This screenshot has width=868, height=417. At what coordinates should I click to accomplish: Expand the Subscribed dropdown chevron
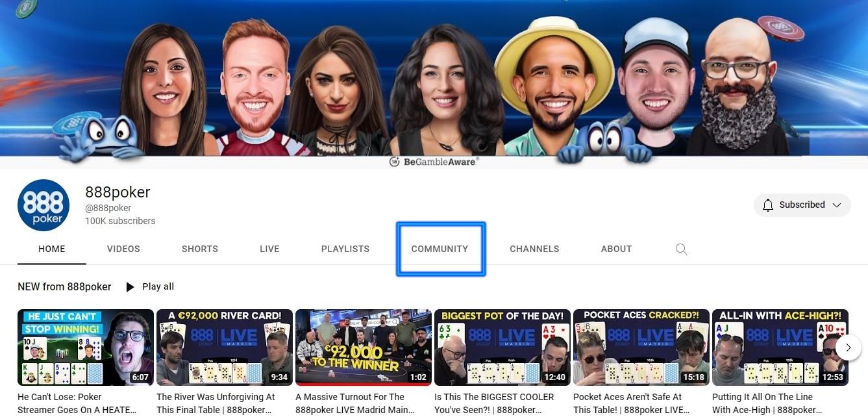click(837, 205)
